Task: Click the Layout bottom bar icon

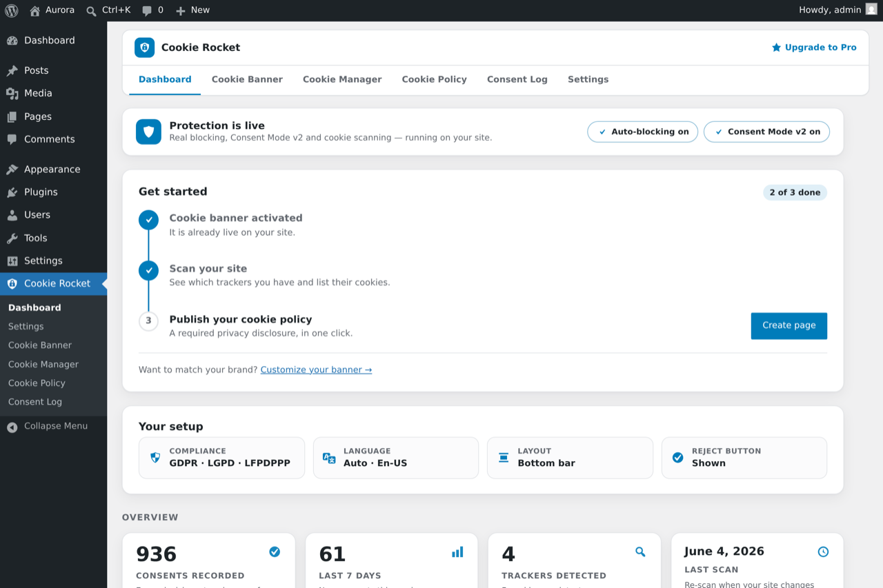Action: pyautogui.click(x=504, y=458)
